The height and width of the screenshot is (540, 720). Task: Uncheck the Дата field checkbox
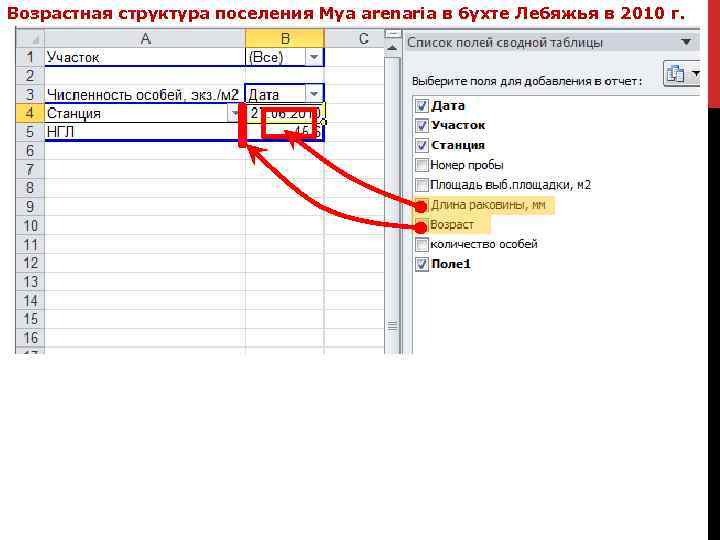click(x=422, y=106)
